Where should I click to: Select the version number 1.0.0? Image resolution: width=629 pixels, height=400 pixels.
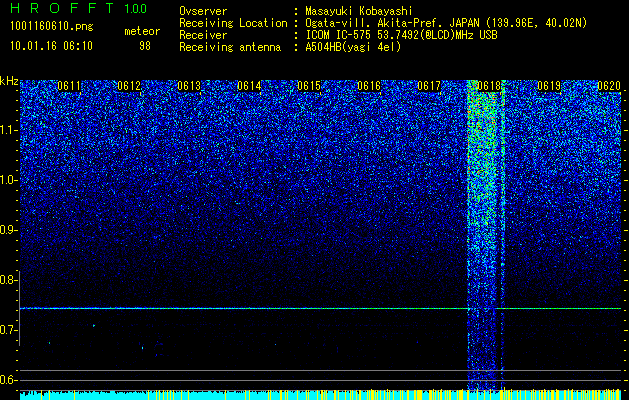136,9
